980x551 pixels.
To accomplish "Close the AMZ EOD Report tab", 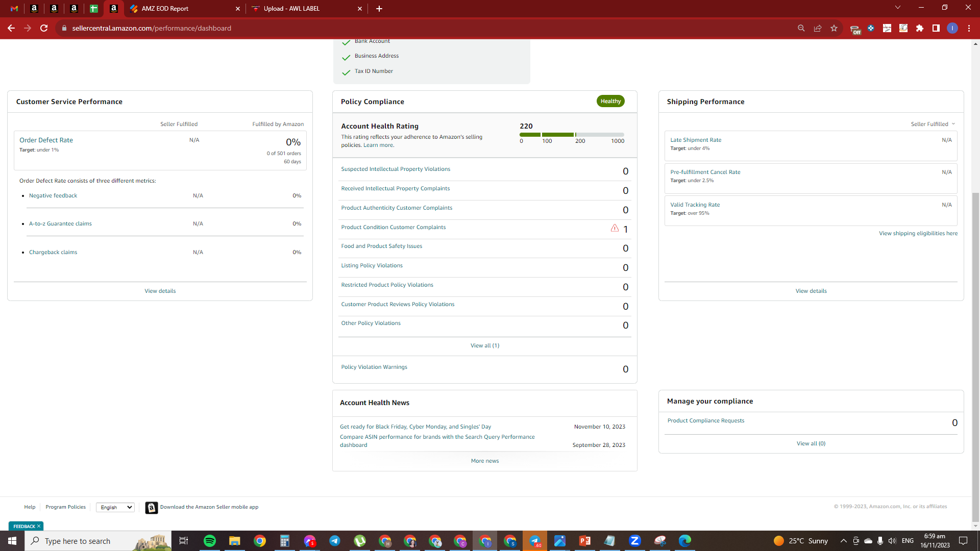I will pyautogui.click(x=238, y=9).
